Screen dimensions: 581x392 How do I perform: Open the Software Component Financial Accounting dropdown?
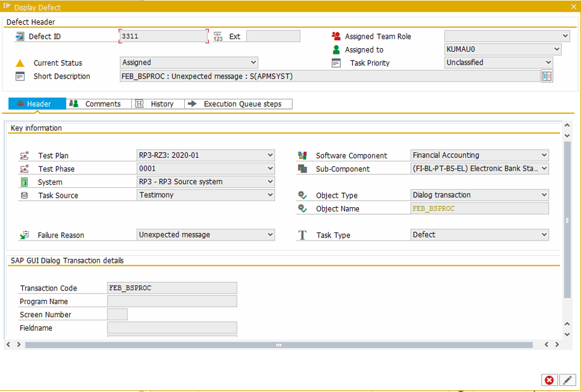point(544,155)
